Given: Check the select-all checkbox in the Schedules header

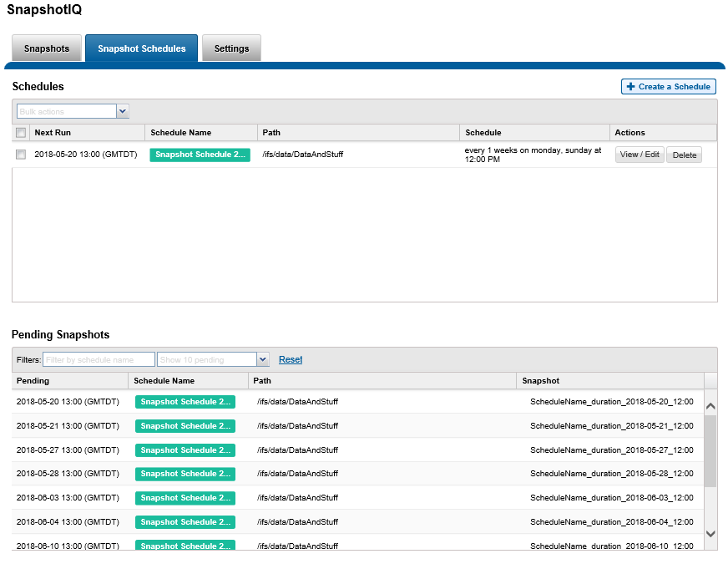Looking at the screenshot, I should coord(21,132).
